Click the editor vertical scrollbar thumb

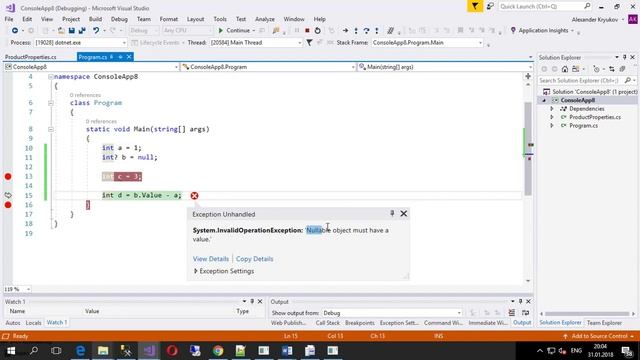pyautogui.click(x=528, y=148)
